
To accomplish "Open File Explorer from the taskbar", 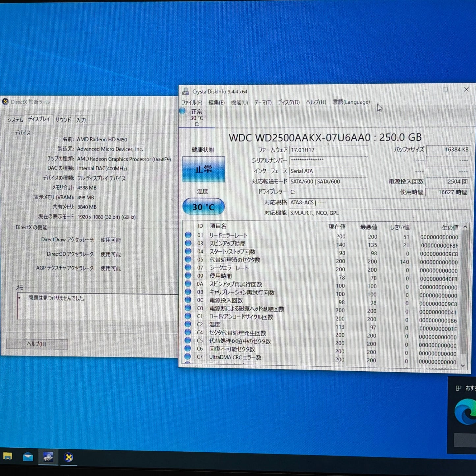I will click(x=8, y=456).
